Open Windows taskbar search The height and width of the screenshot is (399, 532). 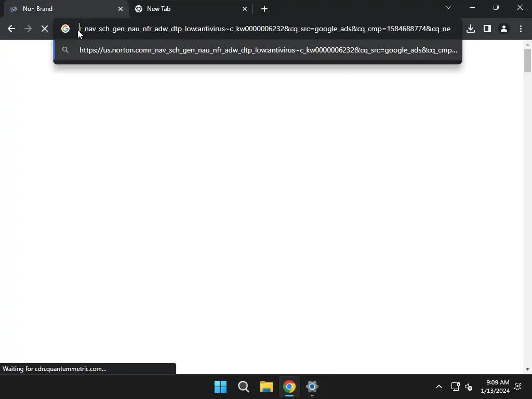[x=244, y=387]
